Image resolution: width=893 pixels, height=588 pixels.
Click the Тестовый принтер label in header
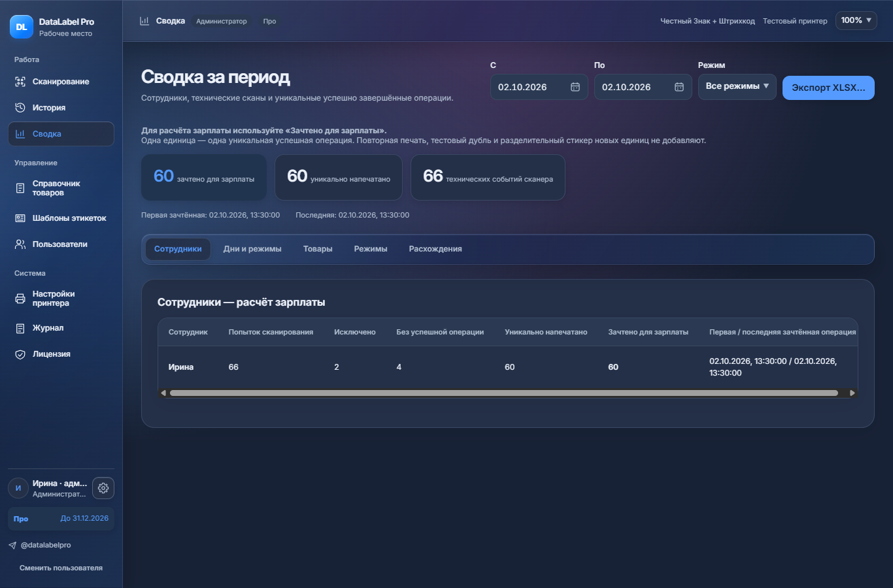tap(795, 21)
